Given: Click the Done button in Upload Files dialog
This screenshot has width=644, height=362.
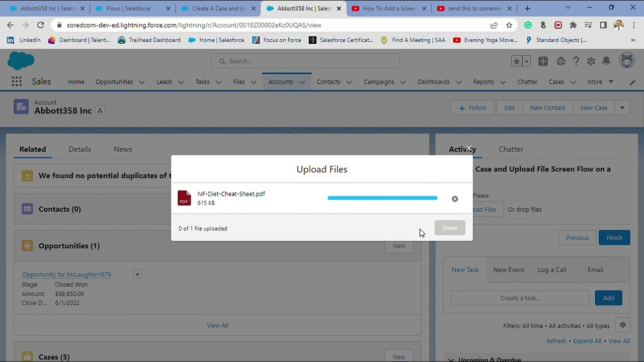Looking at the screenshot, I should 450,228.
